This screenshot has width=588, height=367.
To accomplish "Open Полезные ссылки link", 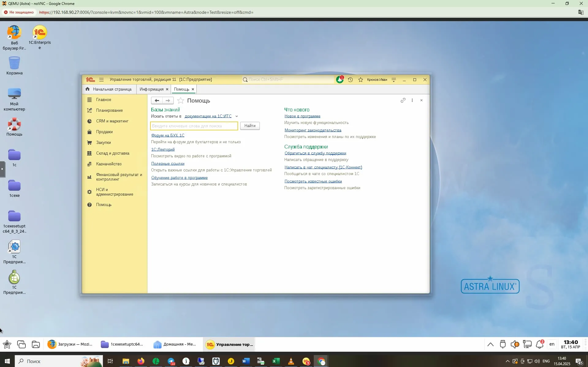I will 168,163.
